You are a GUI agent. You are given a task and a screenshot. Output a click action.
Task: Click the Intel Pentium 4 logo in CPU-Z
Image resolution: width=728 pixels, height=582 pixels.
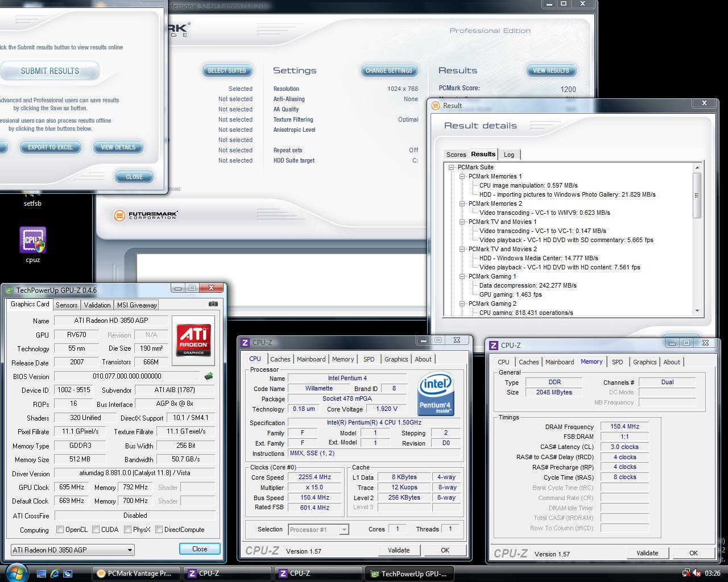pyautogui.click(x=435, y=393)
